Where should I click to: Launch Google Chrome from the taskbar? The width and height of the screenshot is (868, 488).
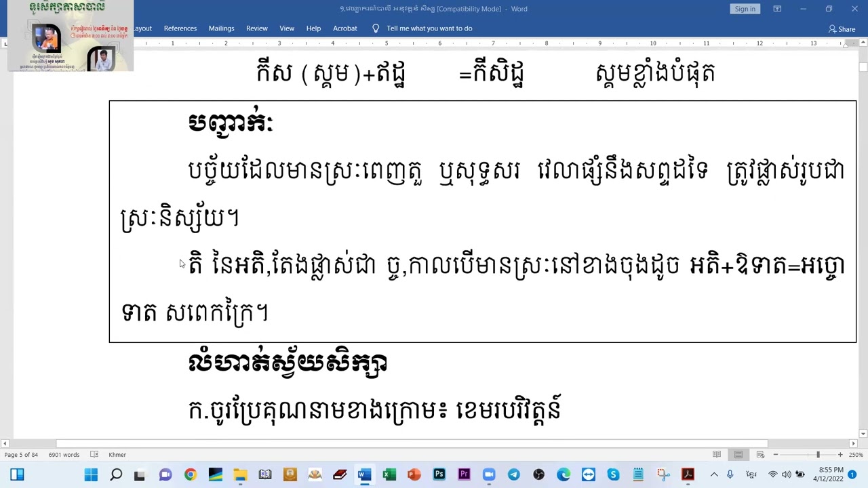(190, 474)
